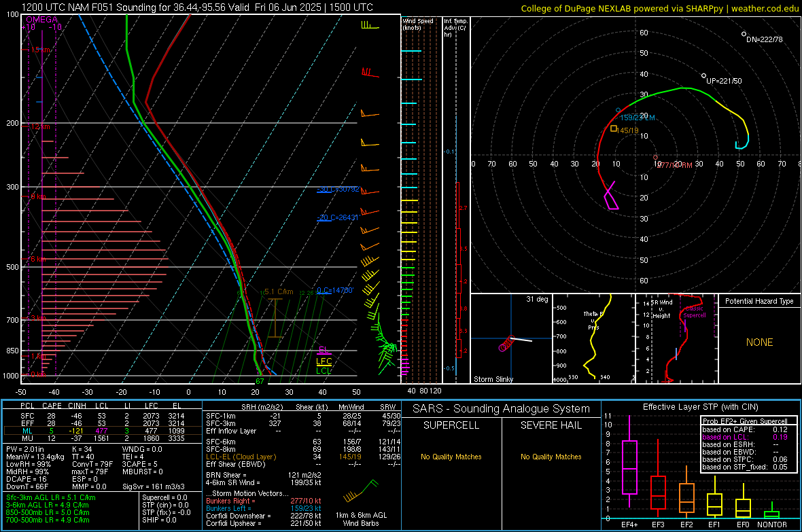Click the UP=221/50 Corfidi upshear hodograph marker

click(x=704, y=75)
